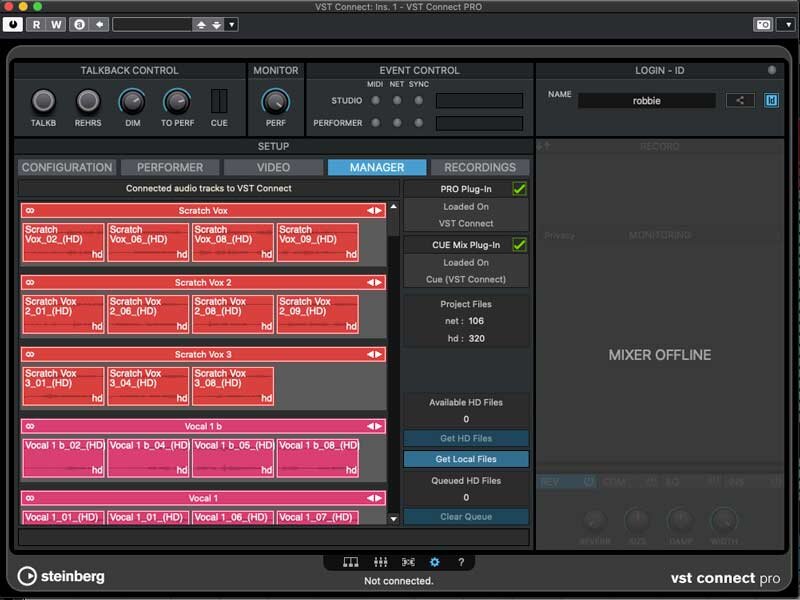The image size is (800, 600).
Task: Open the keyboard MIDI view icon
Action: [x=351, y=562]
